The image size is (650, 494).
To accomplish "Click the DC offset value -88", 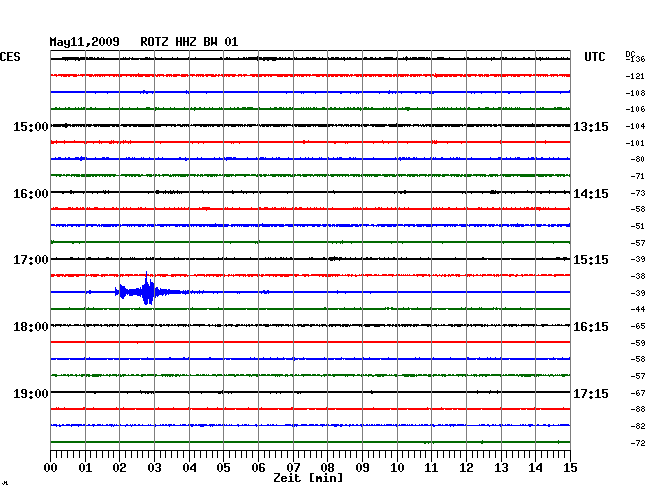I will point(638,409).
